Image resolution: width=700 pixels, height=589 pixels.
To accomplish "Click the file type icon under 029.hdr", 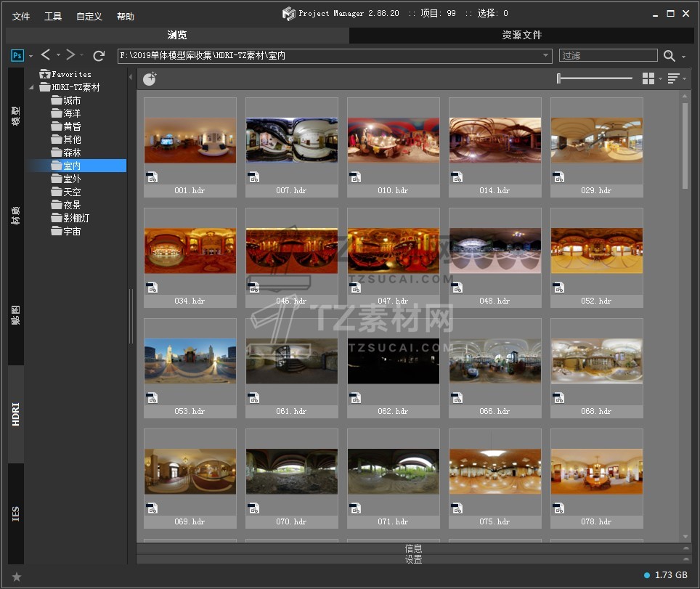I will click(558, 177).
